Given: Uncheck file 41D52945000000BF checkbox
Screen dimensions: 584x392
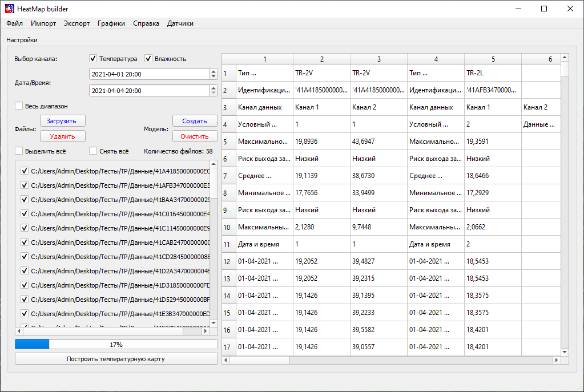Looking at the screenshot, I should [25, 300].
